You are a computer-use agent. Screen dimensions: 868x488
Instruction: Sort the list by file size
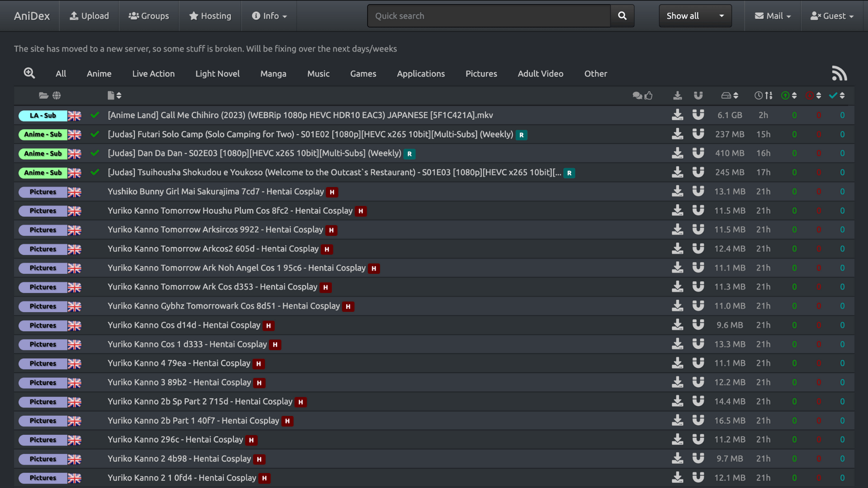(730, 95)
